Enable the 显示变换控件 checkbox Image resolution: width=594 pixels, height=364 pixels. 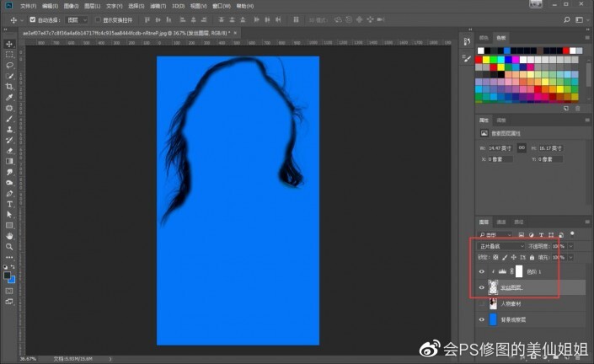(x=96, y=19)
